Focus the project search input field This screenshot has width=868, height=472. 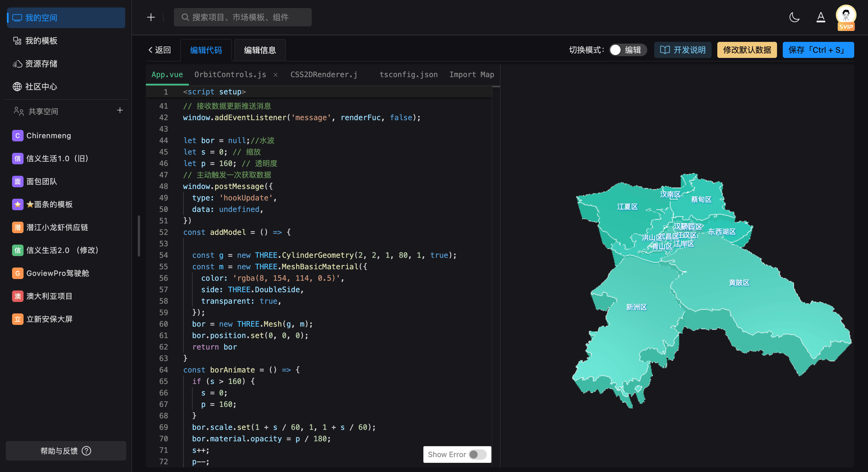[243, 17]
